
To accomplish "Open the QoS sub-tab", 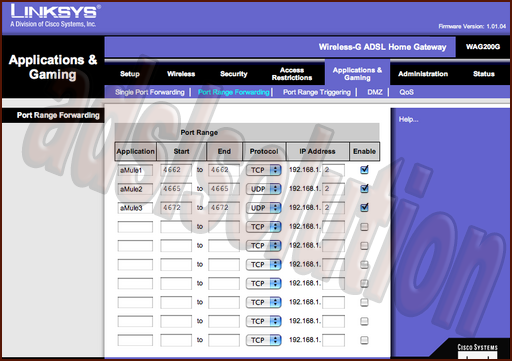I will (406, 92).
